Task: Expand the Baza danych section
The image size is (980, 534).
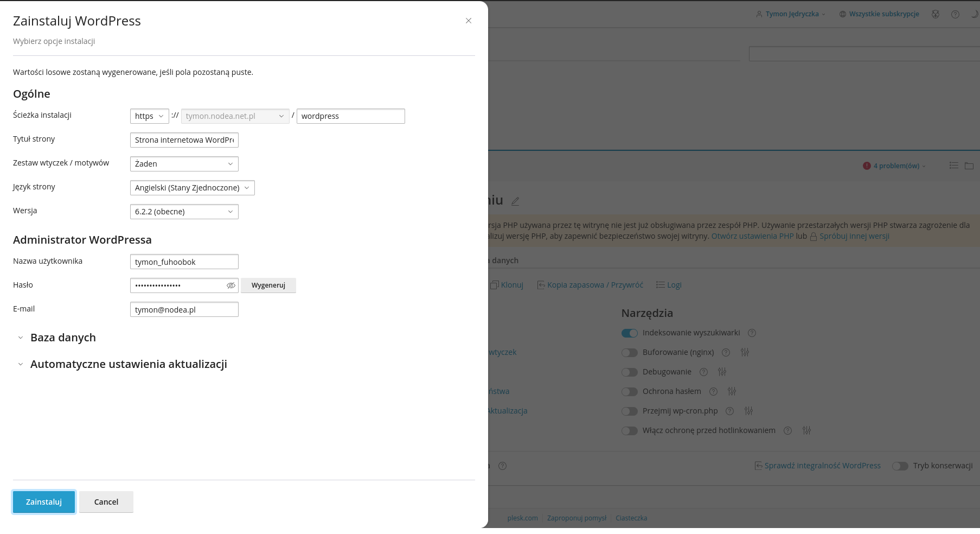Action: pyautogui.click(x=63, y=338)
